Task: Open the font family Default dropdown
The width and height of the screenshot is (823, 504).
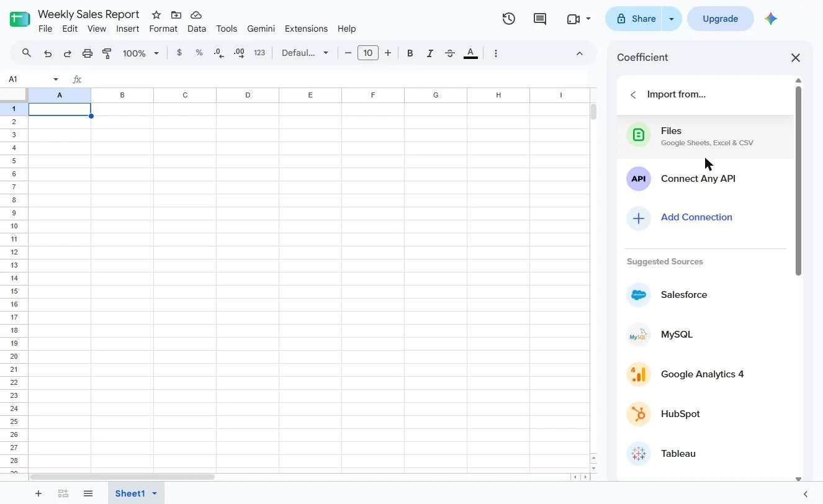Action: 305,53
